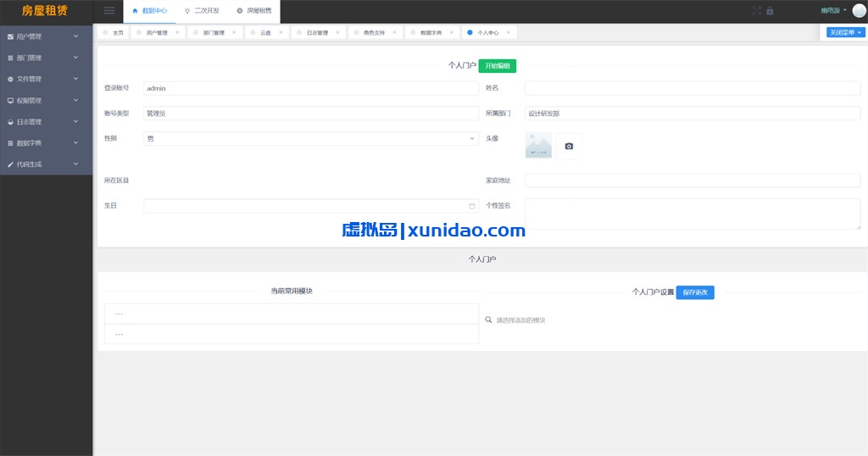The width and height of the screenshot is (868, 456).
Task: Open the 云盘 page tab
Action: pyautogui.click(x=265, y=33)
